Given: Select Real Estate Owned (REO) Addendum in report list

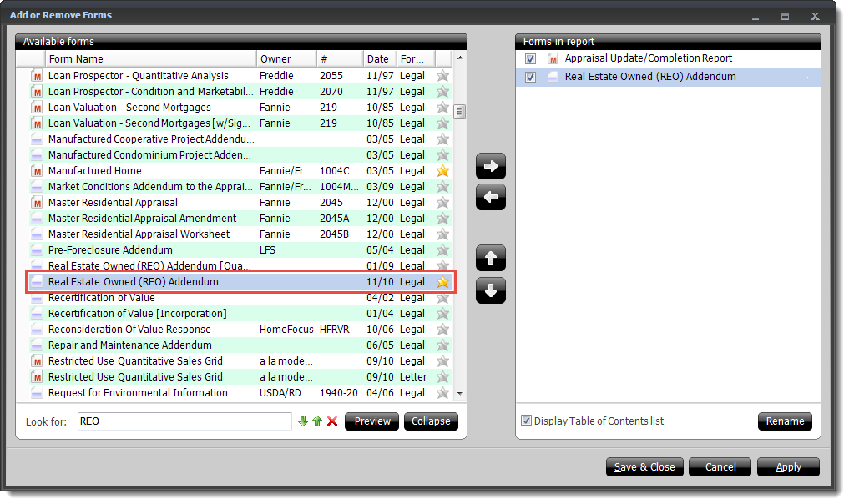Looking at the screenshot, I should (x=668, y=77).
